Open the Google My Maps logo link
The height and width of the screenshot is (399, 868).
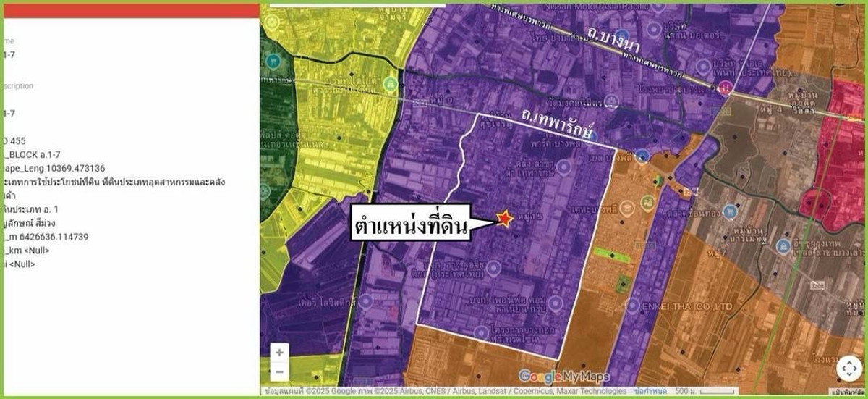563,377
